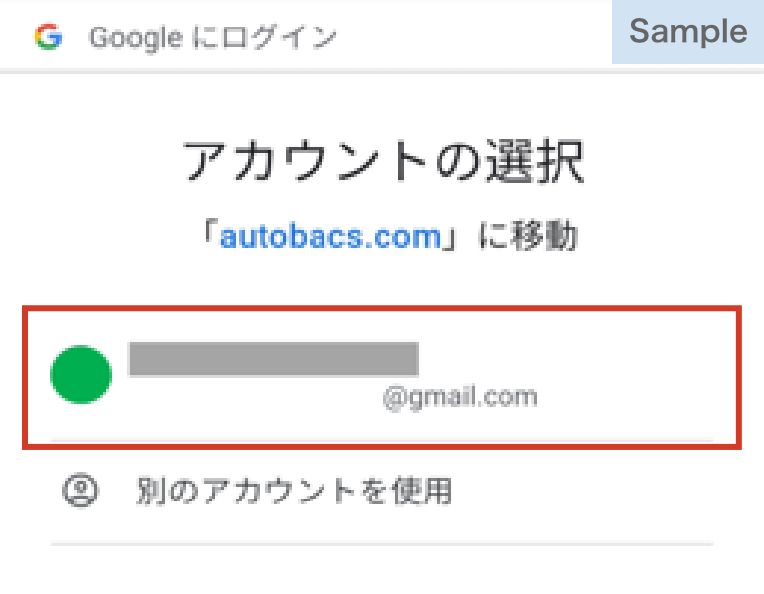Click the @gmail.com email address
764x594 pixels.
(459, 397)
